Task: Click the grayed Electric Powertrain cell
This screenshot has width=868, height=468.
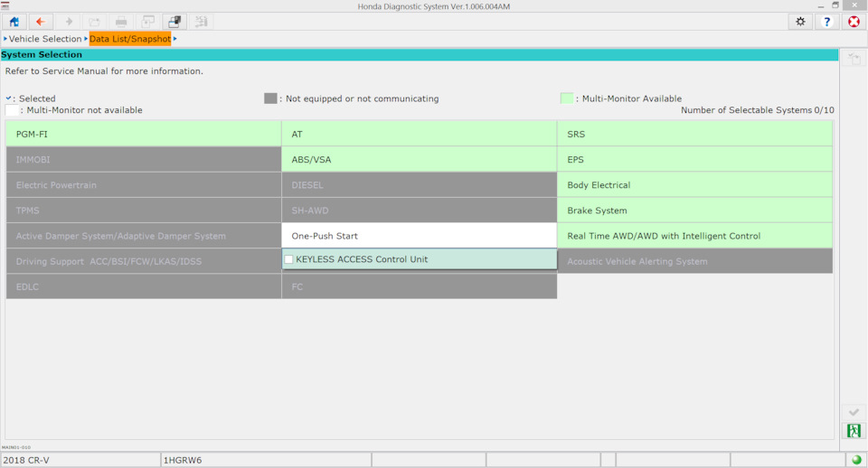Action: (x=144, y=185)
